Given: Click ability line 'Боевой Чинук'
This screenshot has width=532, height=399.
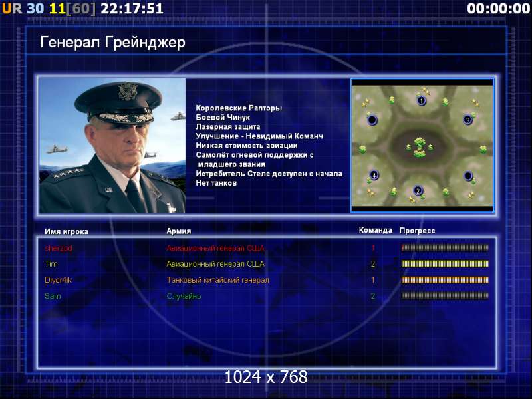Looking at the screenshot, I should click(223, 118).
